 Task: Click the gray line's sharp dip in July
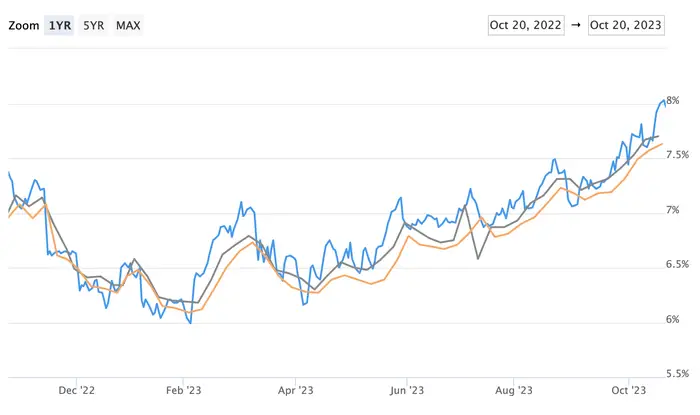[478, 259]
